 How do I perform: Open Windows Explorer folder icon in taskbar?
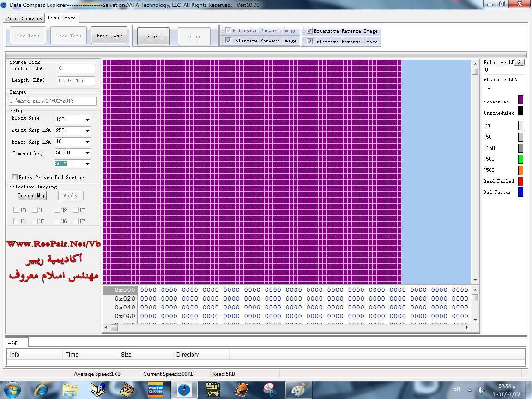(70, 390)
